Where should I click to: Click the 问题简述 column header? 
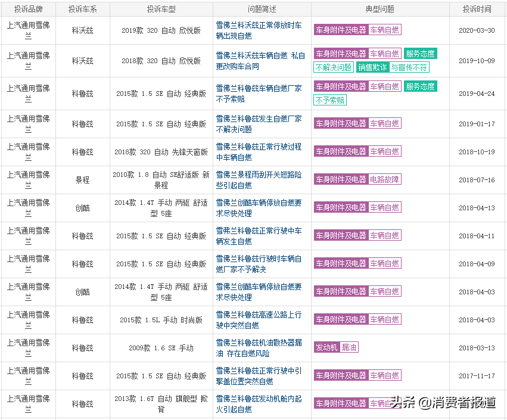[262, 10]
